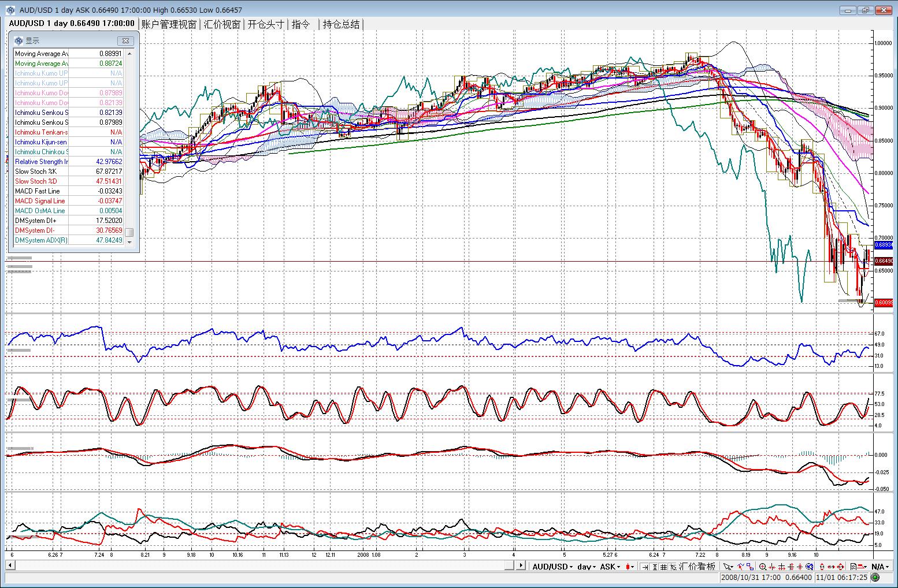Open the AUD/USD currency pair dropdown
Image resolution: width=898 pixels, height=588 pixels.
(553, 567)
